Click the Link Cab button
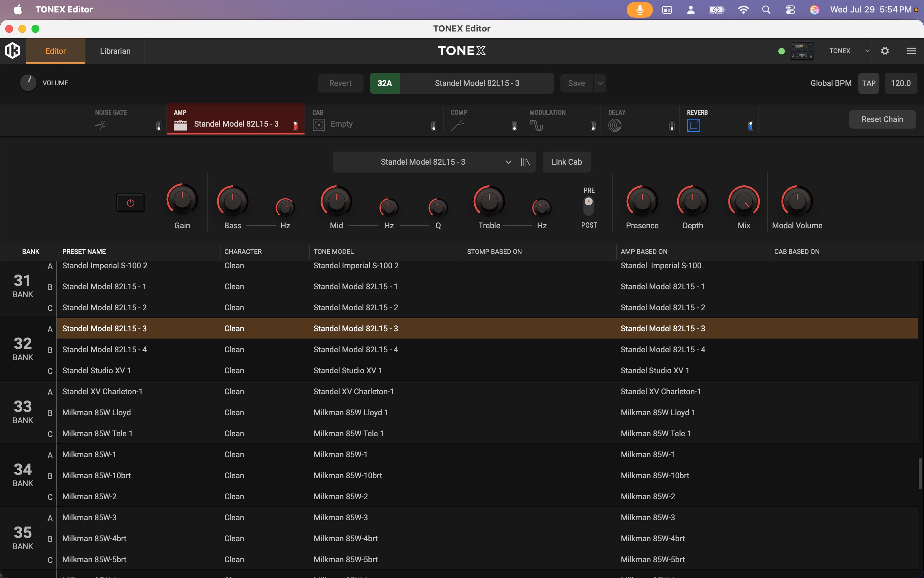The image size is (924, 578). [x=567, y=162]
